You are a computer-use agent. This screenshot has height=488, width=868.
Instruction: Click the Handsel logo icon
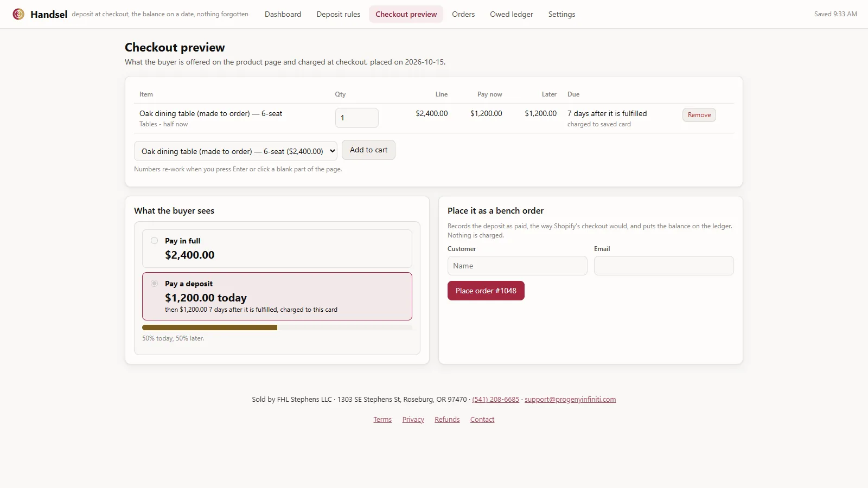(x=18, y=14)
